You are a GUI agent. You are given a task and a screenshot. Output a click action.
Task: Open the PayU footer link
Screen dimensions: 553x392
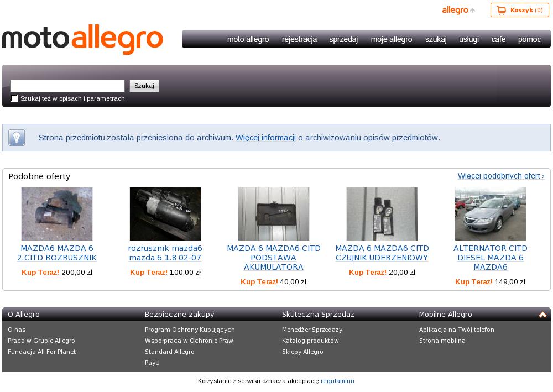coord(153,362)
